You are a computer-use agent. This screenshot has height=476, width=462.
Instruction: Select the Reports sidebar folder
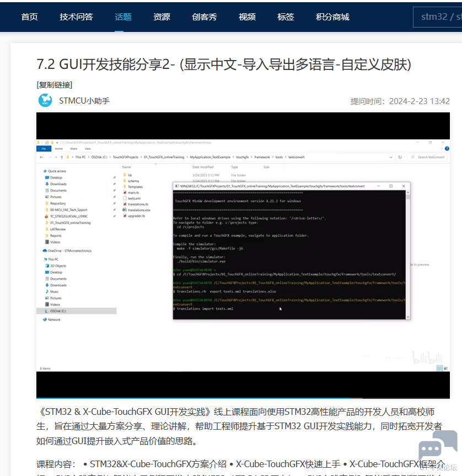pyautogui.click(x=53, y=236)
